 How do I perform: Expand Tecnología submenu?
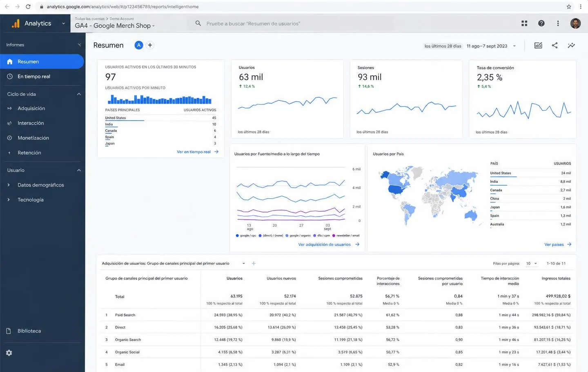(9, 200)
